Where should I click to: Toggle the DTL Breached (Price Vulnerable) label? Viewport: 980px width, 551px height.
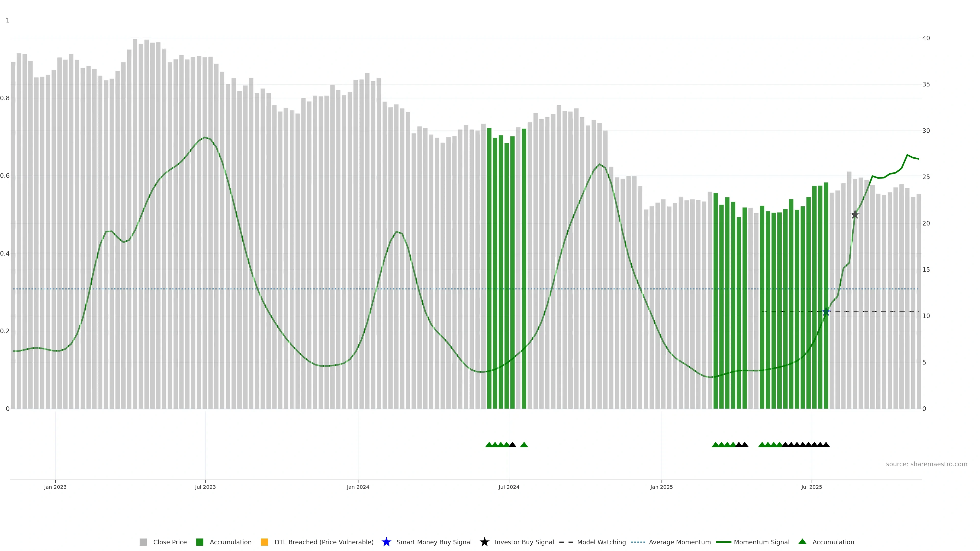(x=324, y=542)
